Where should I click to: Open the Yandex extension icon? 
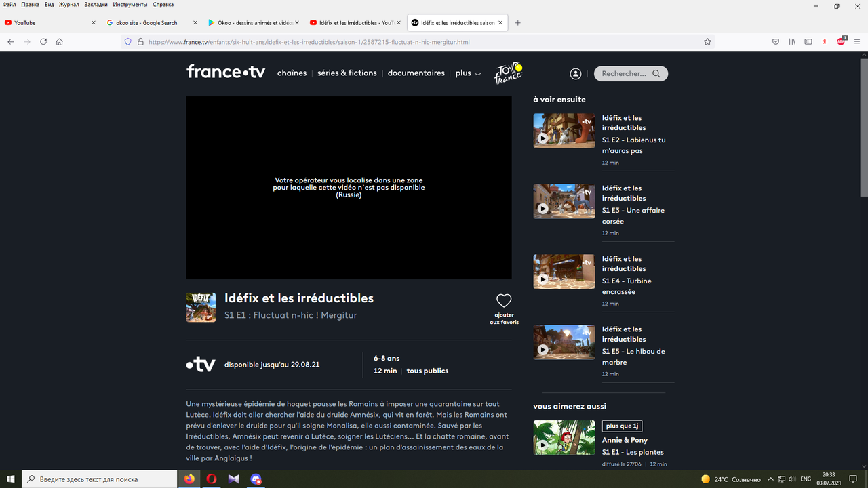point(825,41)
